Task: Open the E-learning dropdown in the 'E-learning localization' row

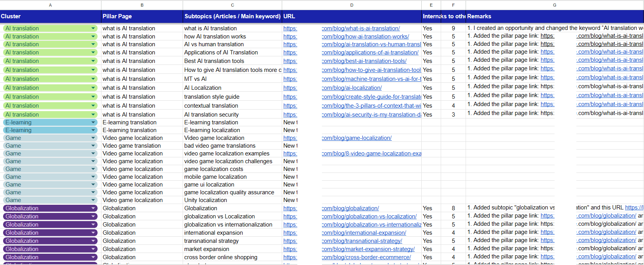Action: pos(93,130)
